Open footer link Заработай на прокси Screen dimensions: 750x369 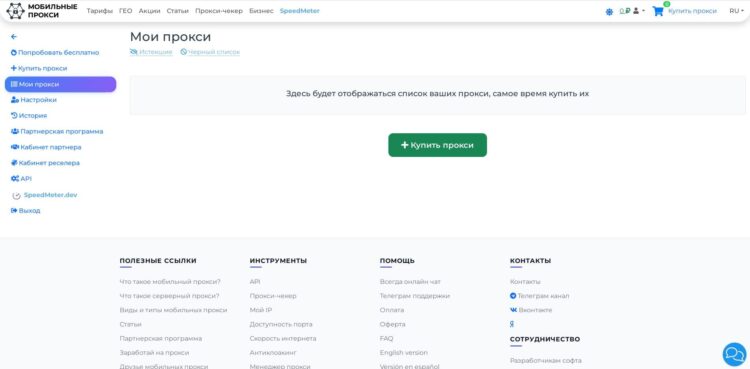click(154, 353)
